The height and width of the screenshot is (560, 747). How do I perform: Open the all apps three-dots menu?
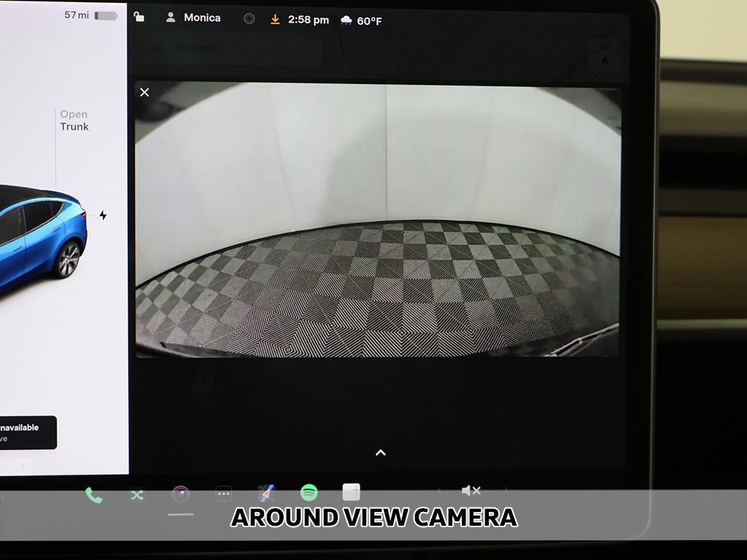click(223, 494)
